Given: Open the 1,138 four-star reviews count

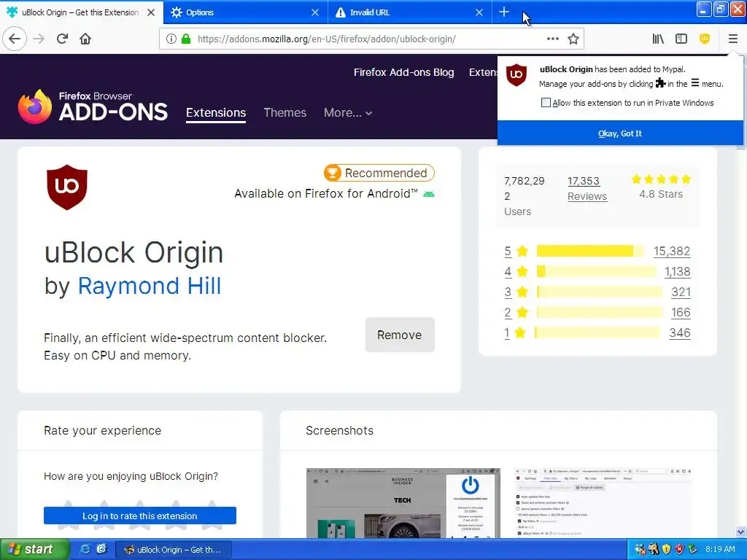Looking at the screenshot, I should pyautogui.click(x=678, y=271).
